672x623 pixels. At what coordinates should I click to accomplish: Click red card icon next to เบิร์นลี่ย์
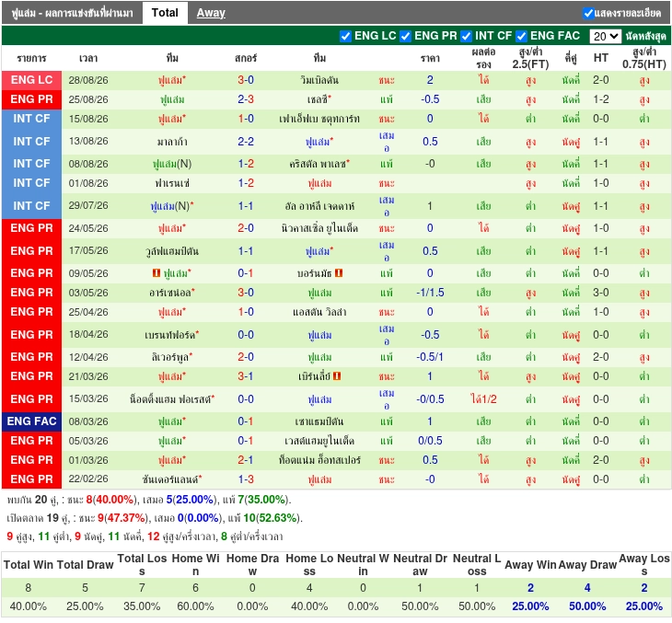click(x=337, y=376)
